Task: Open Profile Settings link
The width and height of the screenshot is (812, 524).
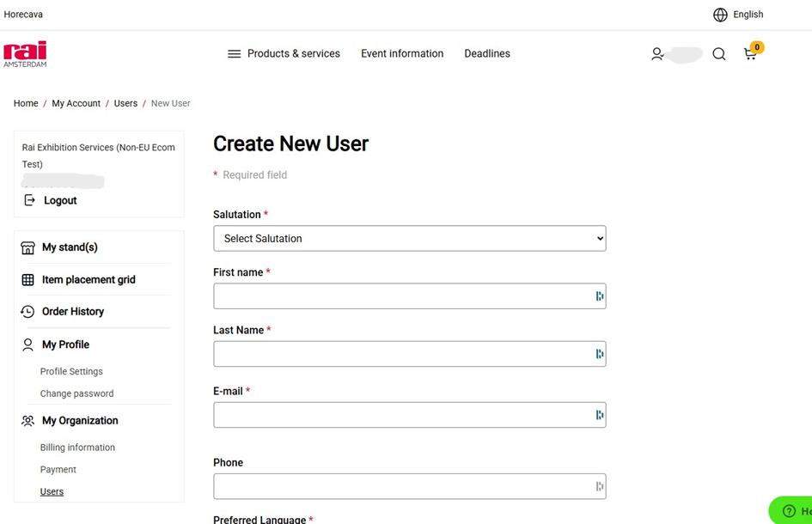Action: 71,372
